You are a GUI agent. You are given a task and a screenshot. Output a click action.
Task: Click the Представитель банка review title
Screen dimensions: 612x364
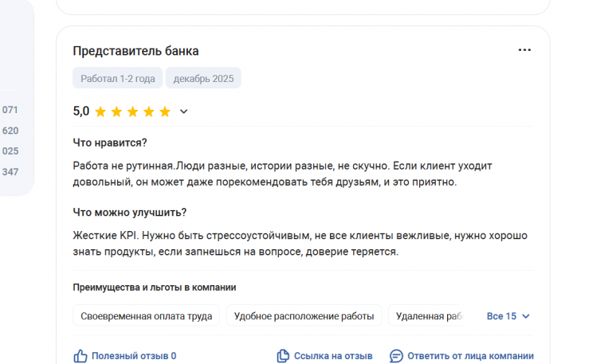135,51
